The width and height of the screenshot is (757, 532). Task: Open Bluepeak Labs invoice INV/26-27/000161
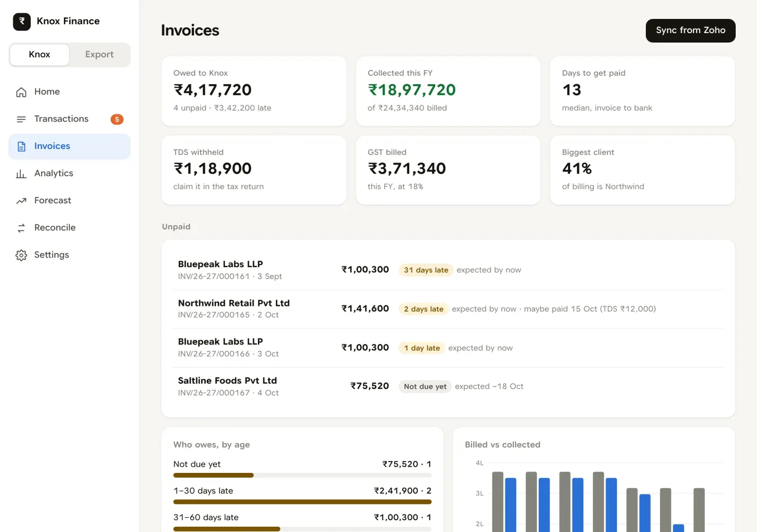[448, 270]
